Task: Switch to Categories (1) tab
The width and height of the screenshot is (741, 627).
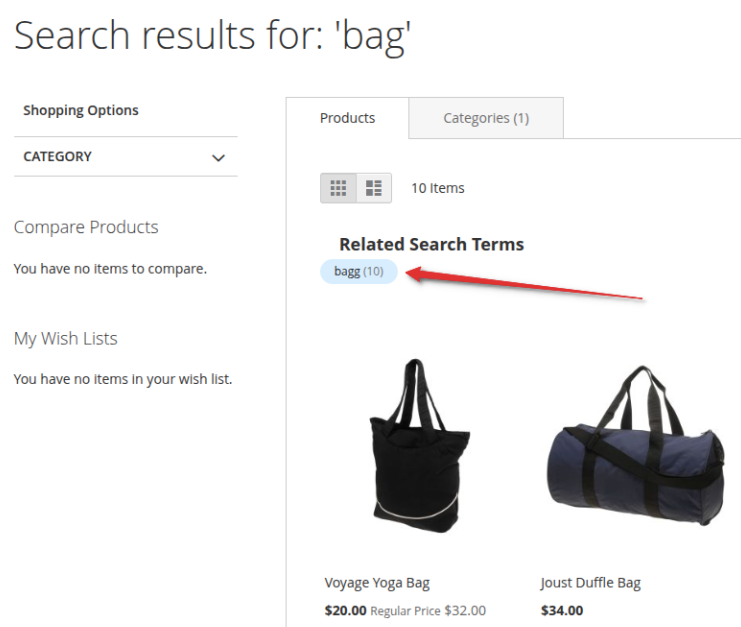Action: (486, 118)
